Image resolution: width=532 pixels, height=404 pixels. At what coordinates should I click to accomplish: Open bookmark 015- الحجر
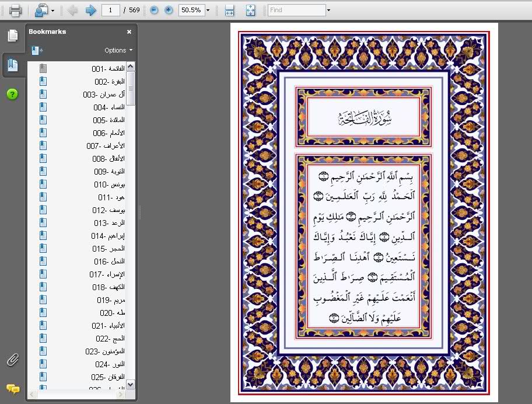tap(108, 249)
